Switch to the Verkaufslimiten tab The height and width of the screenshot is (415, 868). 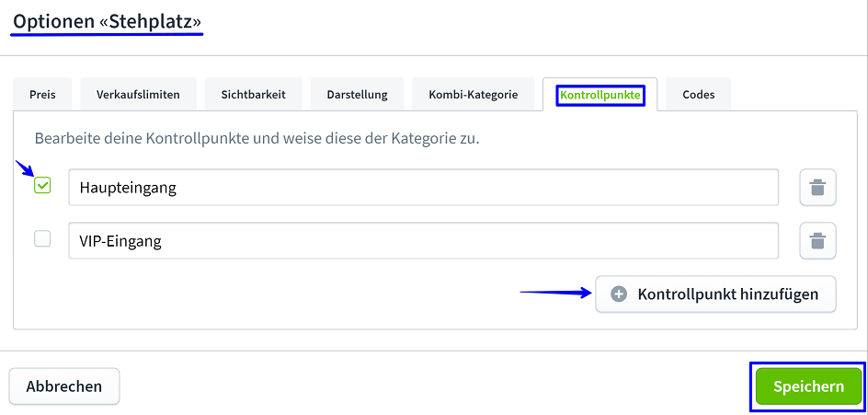coord(138,95)
